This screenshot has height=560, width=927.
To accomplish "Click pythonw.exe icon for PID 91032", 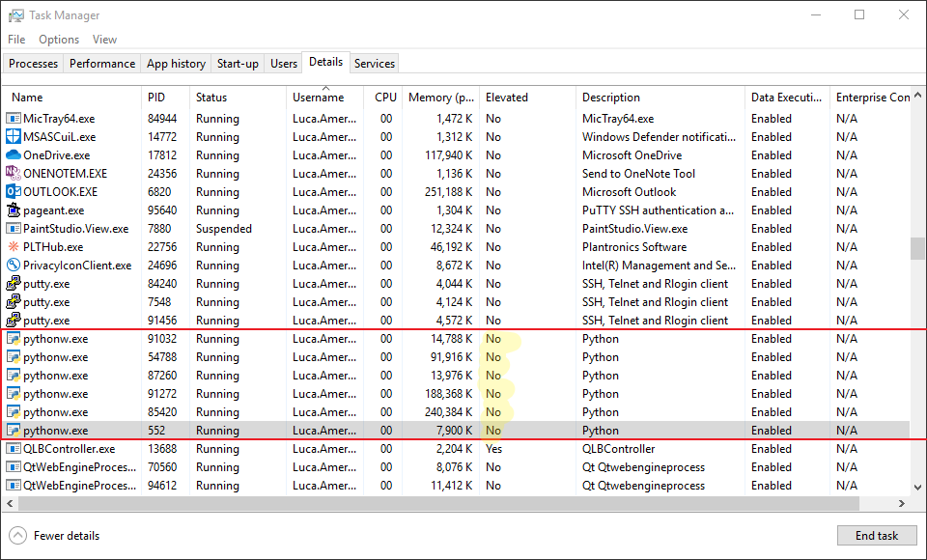I will pos(13,339).
